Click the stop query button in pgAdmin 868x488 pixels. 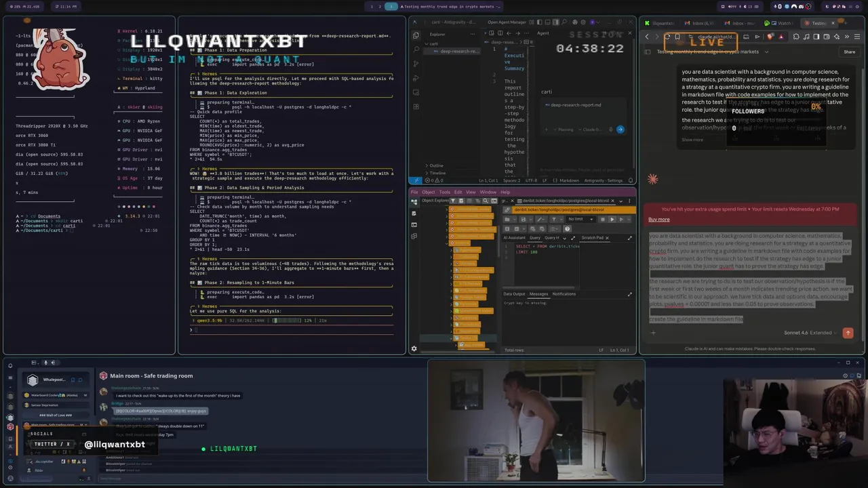click(x=603, y=220)
